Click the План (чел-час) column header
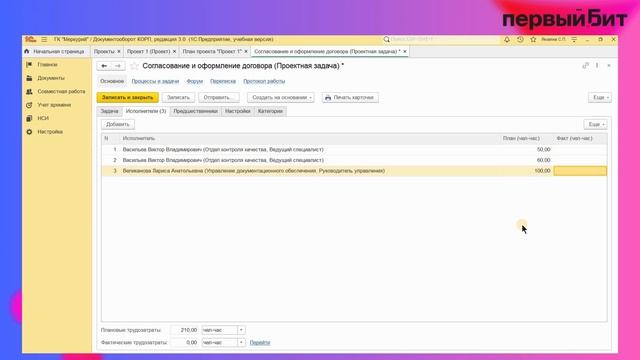640x360 pixels. pyautogui.click(x=521, y=138)
